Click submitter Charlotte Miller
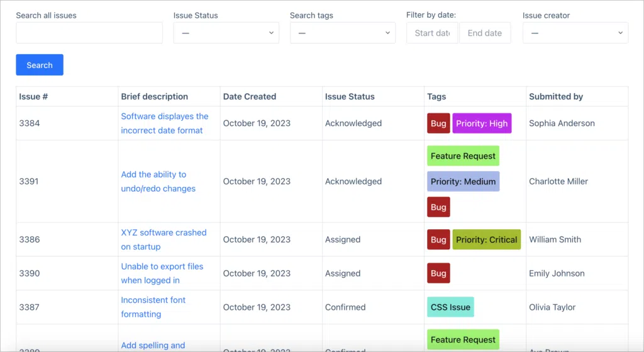Image resolution: width=644 pixels, height=352 pixels. point(558,181)
